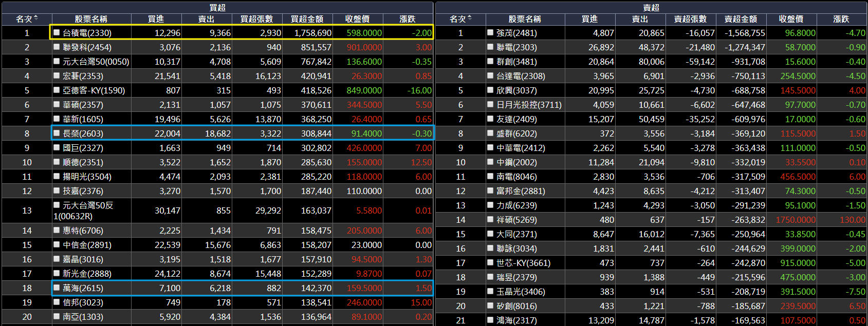Check the box next to 元大台灣50(0050)
The image size is (868, 326).
tap(57, 61)
